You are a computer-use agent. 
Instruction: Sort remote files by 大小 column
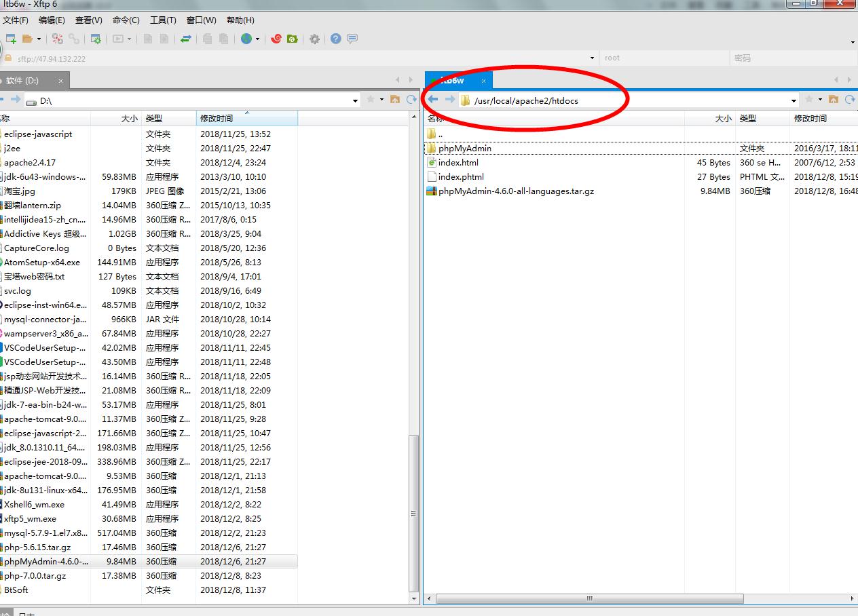click(x=710, y=118)
